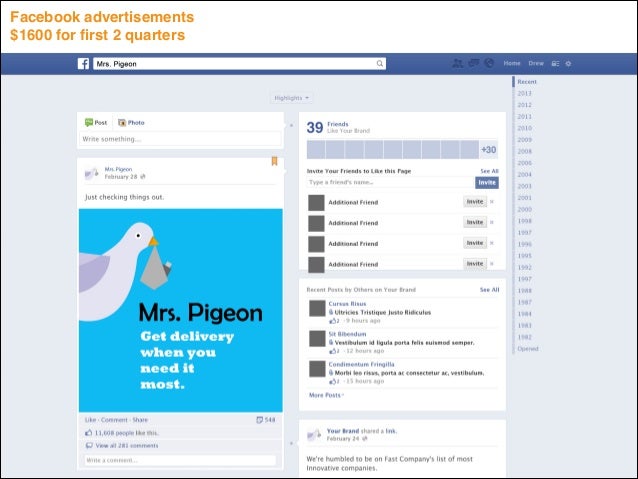Click like icon under Cursus Risus post

coord(332,321)
